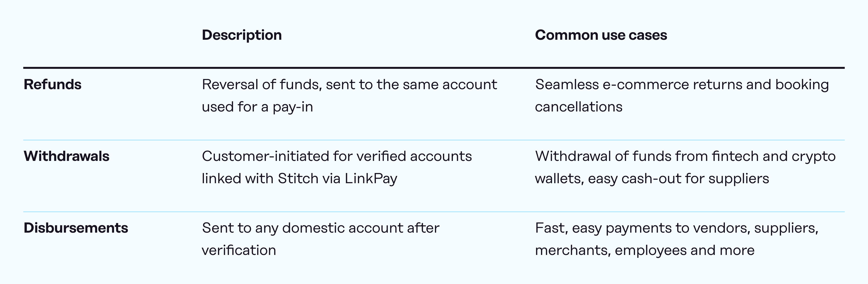Click 'easy cash-out for suppliers' text
Screen dimensions: 868x284
(x=678, y=178)
